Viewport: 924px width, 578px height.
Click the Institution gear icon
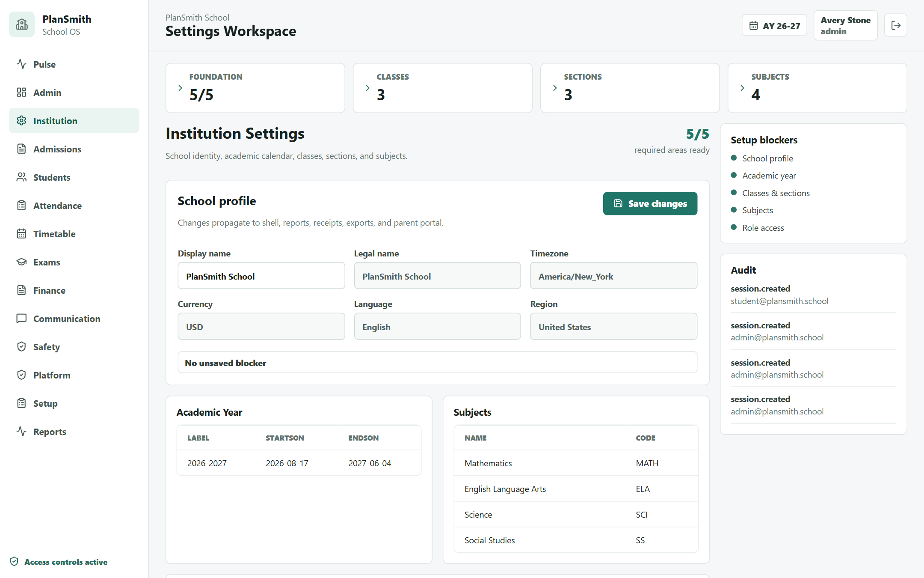[21, 121]
